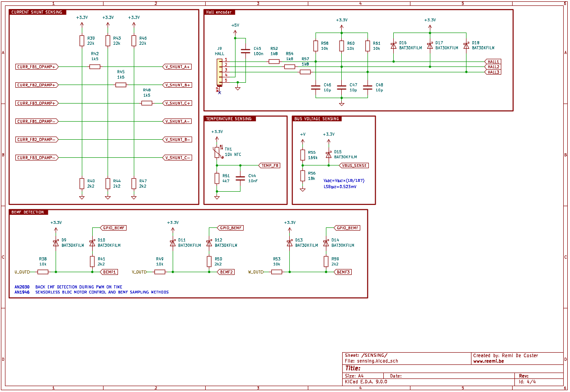Select the BEMF3 net label

[x=343, y=272]
